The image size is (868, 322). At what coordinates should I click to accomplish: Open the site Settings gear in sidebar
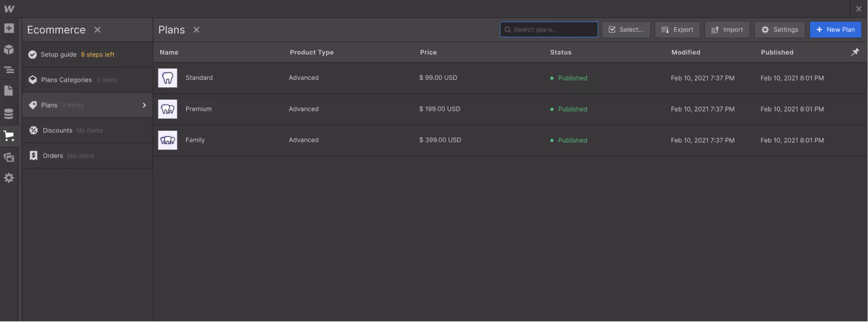[x=9, y=178]
